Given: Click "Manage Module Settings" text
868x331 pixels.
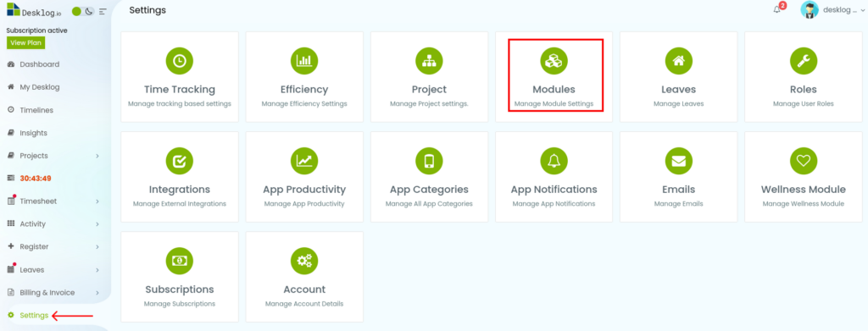Looking at the screenshot, I should coord(554,103).
